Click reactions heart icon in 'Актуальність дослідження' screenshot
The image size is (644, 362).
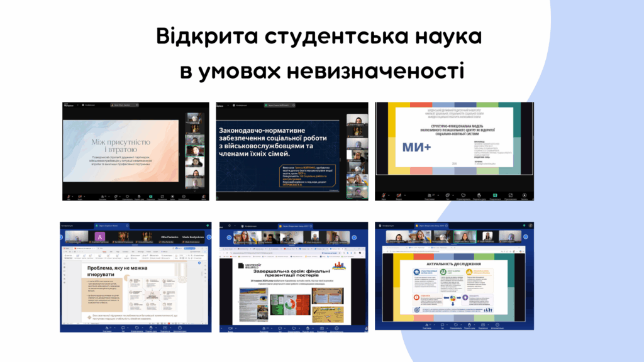(x=456, y=325)
